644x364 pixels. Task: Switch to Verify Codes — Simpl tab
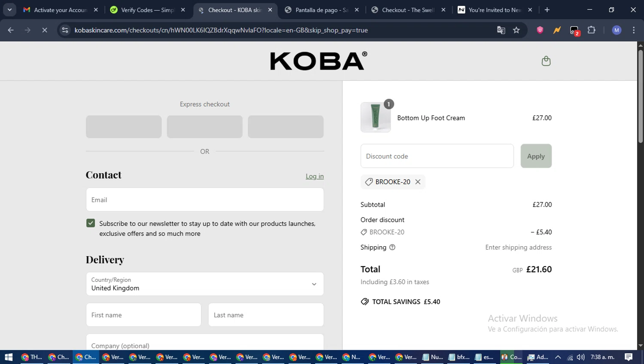point(147,9)
